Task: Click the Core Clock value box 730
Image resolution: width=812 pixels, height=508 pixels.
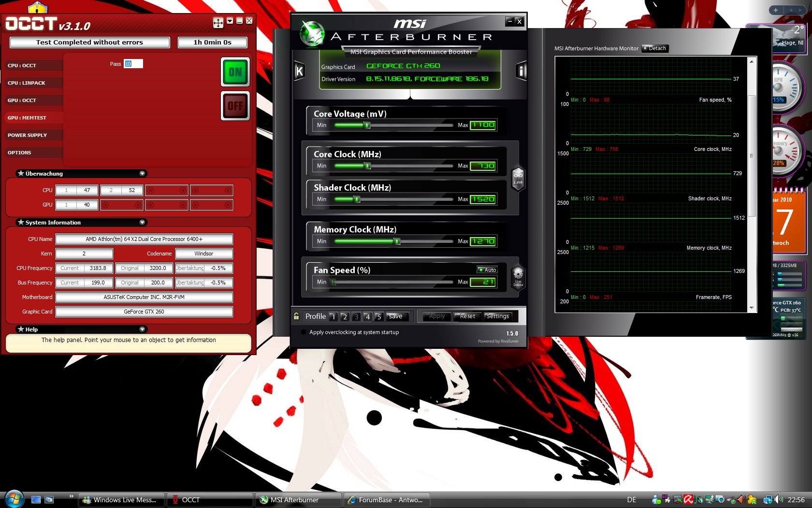Action: 483,166
